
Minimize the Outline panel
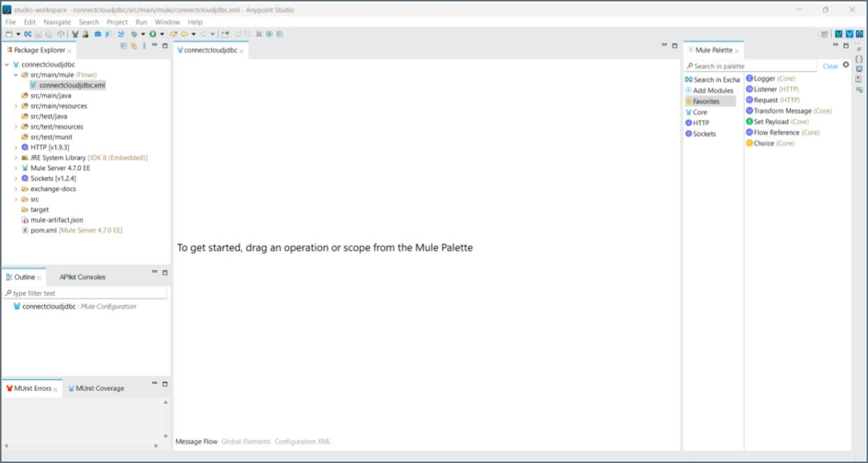tap(155, 272)
